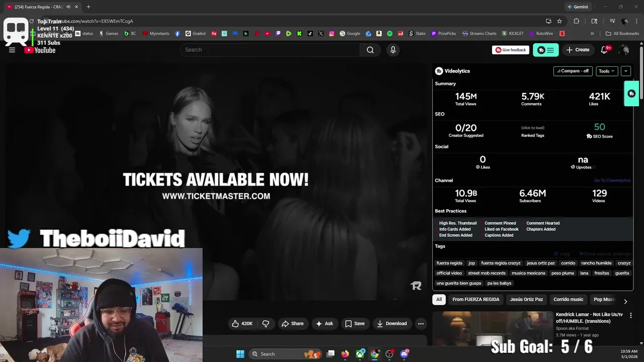Select the From FUERZA REGIDA chip
This screenshot has height=362, width=644.
[x=476, y=300]
